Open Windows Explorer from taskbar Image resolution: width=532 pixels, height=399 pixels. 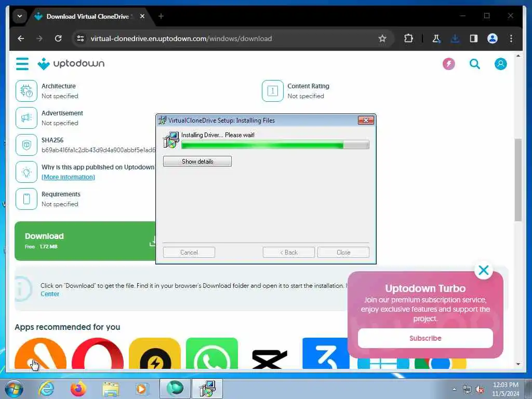[111, 389]
